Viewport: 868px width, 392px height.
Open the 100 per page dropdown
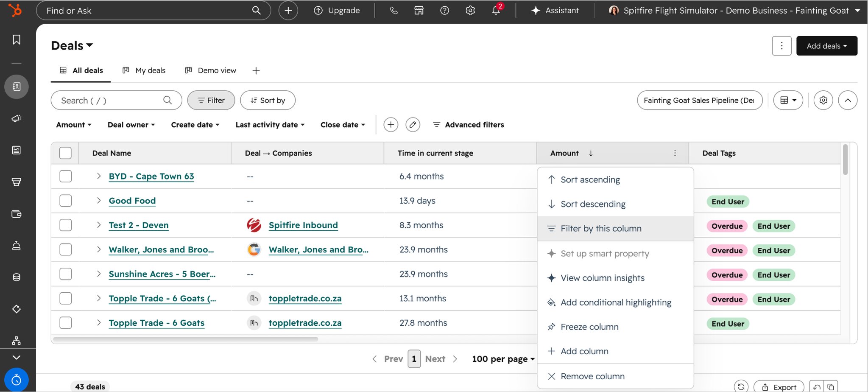point(503,359)
